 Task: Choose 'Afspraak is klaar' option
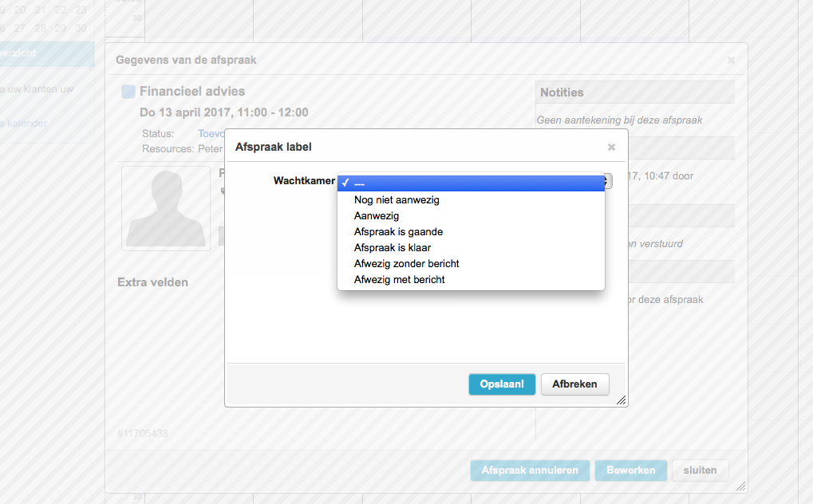(x=393, y=248)
